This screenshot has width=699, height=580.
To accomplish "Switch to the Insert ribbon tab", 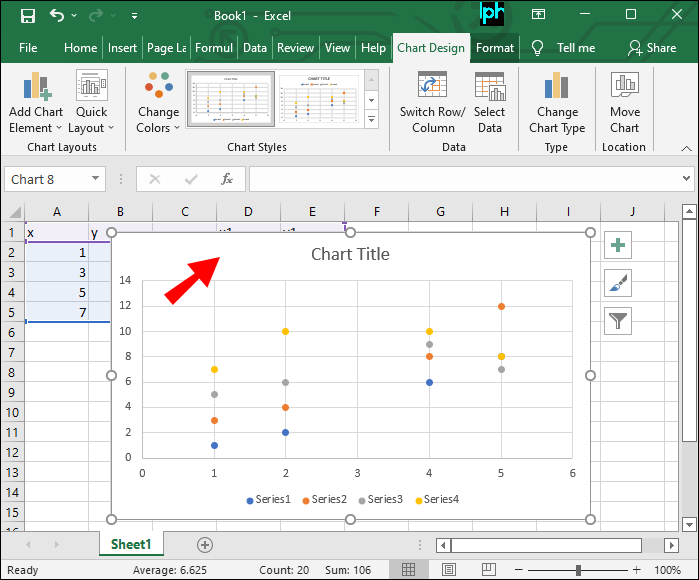I will point(122,47).
